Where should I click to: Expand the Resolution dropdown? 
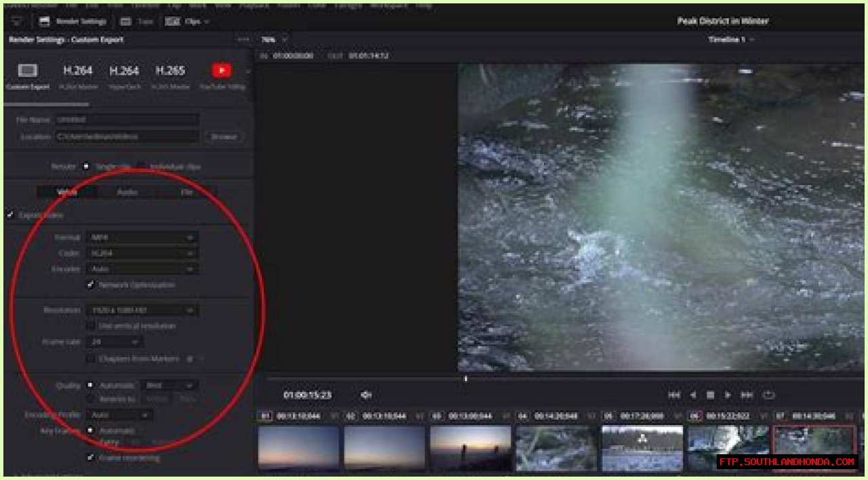[142, 311]
